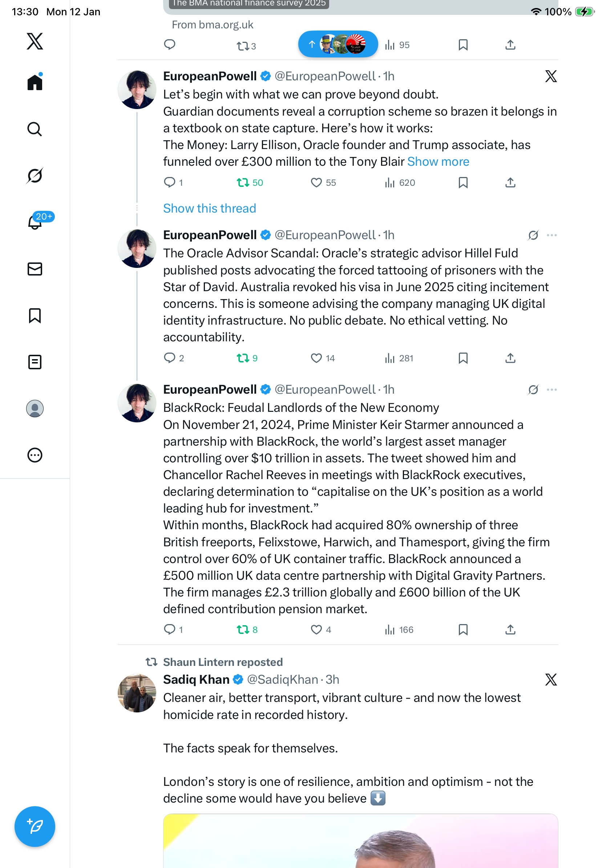Go to Home tab in sidebar
This screenshot has height=868, width=606.
tap(35, 82)
